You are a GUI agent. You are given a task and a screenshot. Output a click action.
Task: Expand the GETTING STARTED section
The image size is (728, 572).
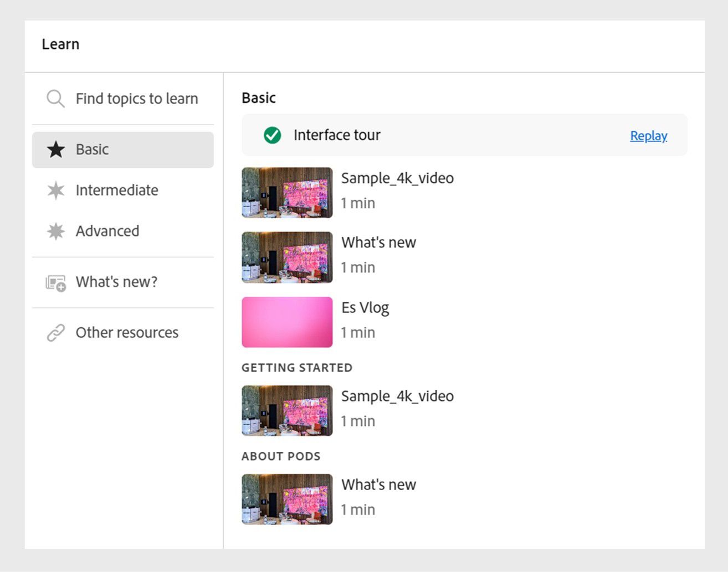pos(297,367)
